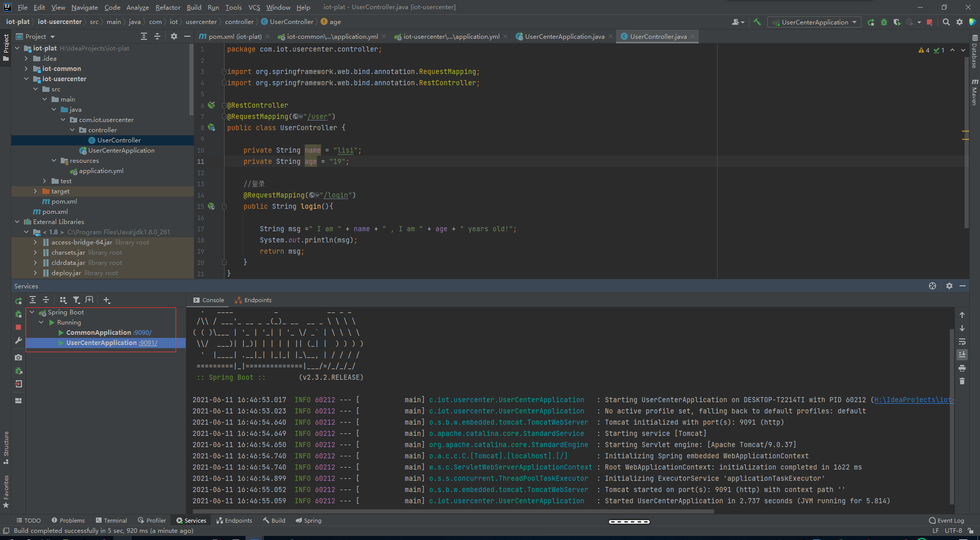This screenshot has height=540, width=980.
Task: Open the Terminal tool window button
Action: point(111,521)
